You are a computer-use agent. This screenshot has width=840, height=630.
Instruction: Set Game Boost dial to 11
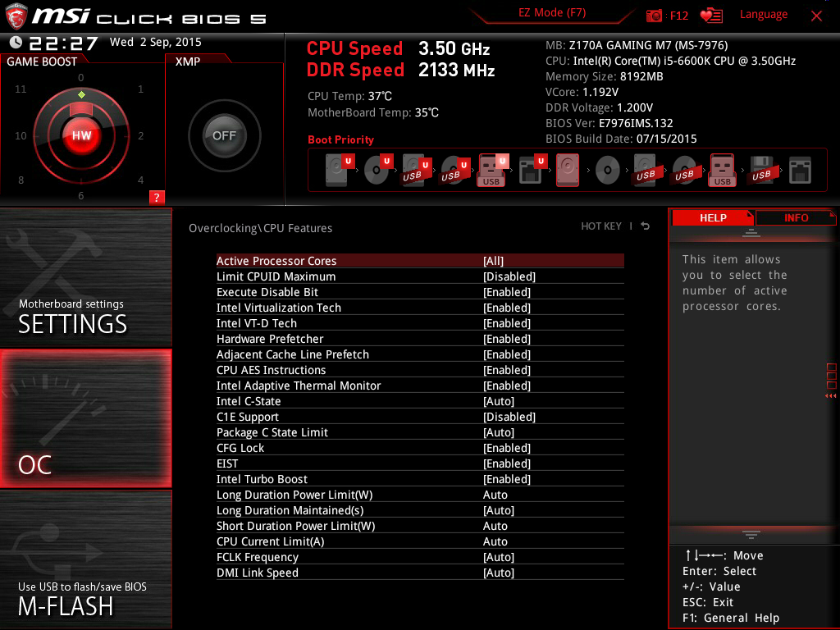(x=21, y=89)
